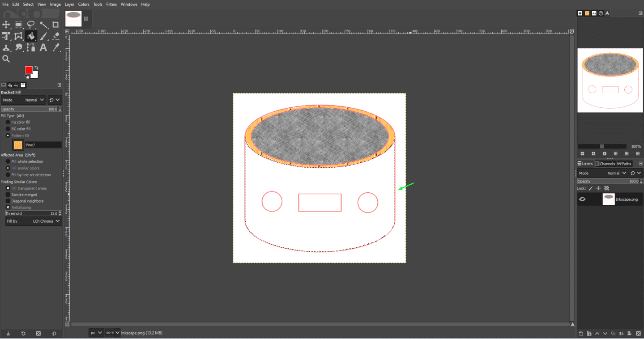Toggle Antialiasing checkbox
644x339 pixels.
click(8, 208)
